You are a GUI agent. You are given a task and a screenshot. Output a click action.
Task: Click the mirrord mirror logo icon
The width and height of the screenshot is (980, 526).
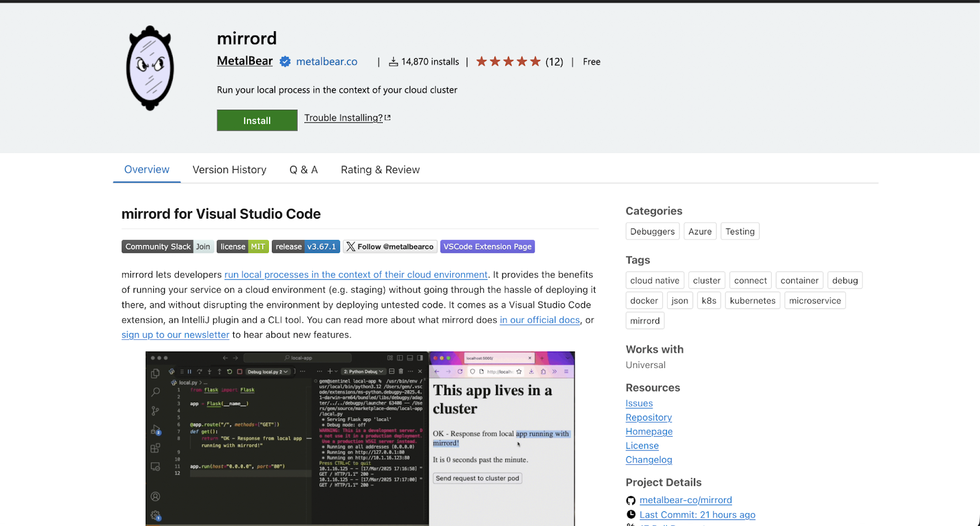click(x=150, y=68)
